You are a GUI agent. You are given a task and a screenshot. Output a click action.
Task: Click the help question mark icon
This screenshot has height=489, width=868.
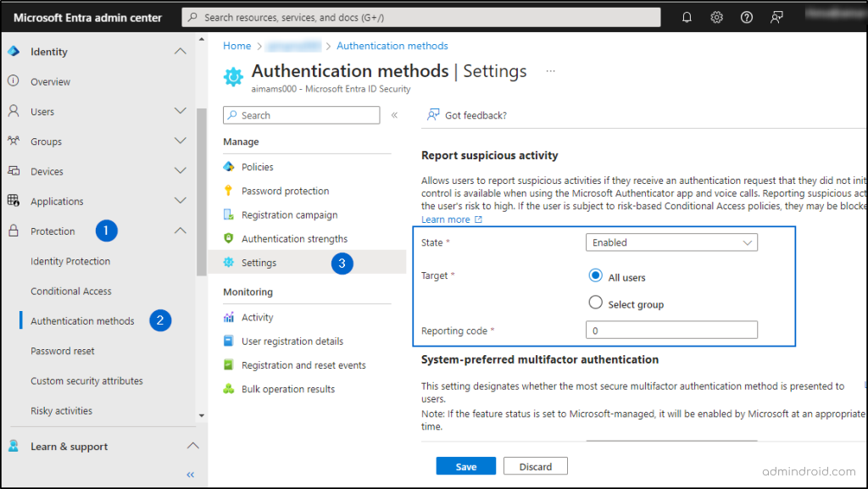(x=746, y=17)
